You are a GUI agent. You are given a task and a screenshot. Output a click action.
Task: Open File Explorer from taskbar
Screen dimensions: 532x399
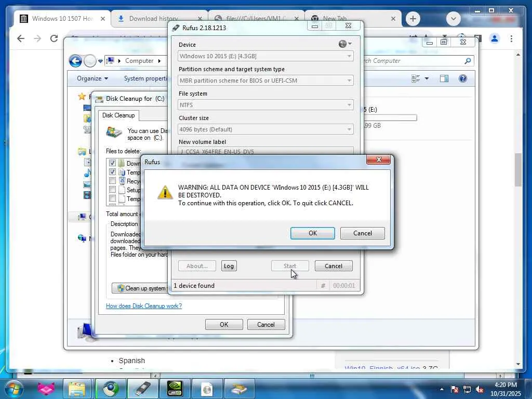(x=77, y=389)
